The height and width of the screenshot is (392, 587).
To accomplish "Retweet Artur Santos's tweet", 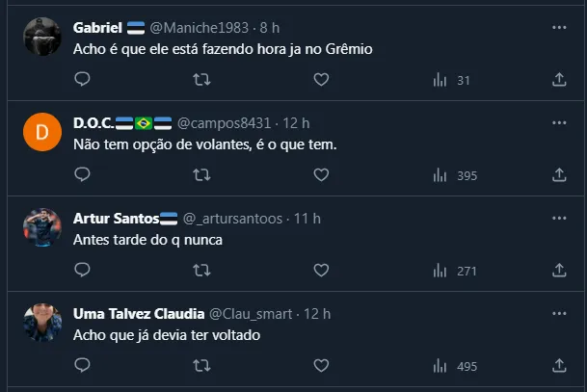I will coord(202,271).
